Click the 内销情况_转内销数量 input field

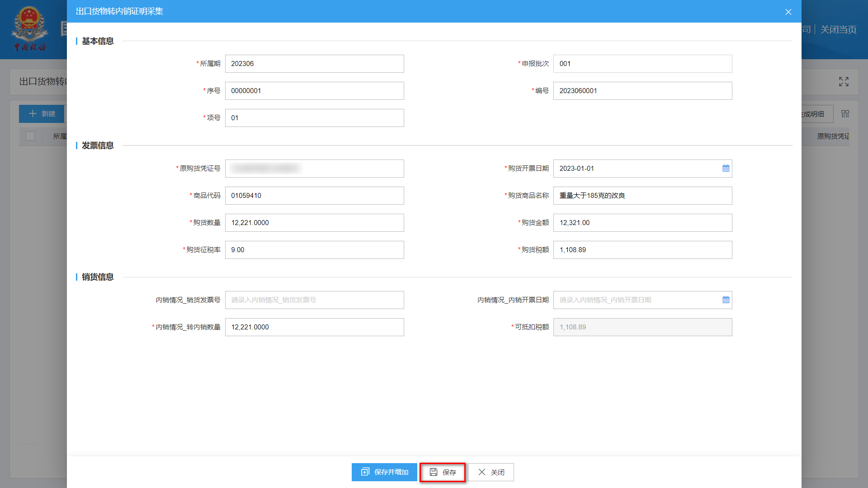click(314, 327)
